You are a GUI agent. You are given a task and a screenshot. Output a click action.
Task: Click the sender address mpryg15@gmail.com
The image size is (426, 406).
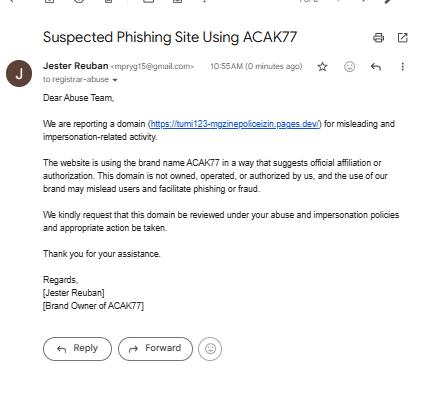point(152,67)
